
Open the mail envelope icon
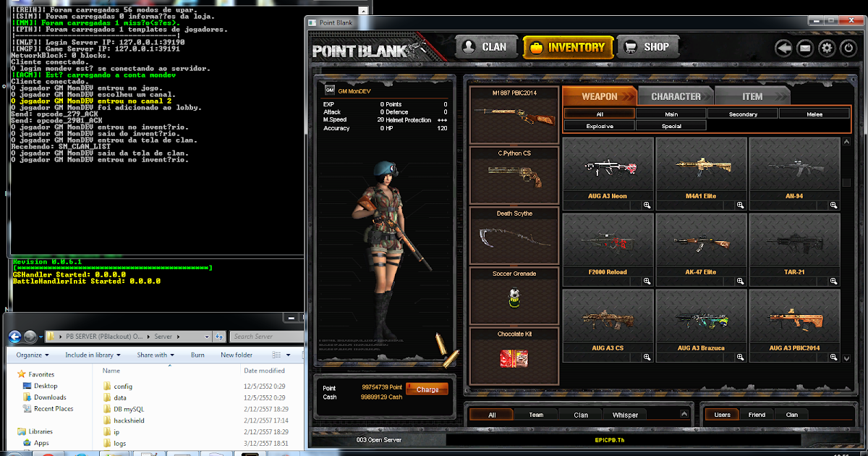(805, 48)
